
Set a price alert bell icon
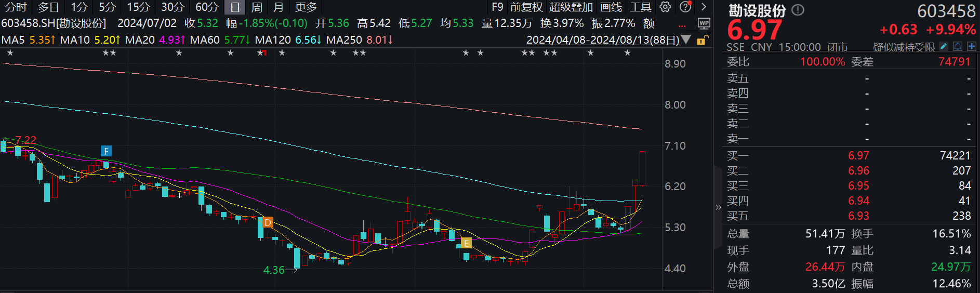click(x=958, y=47)
